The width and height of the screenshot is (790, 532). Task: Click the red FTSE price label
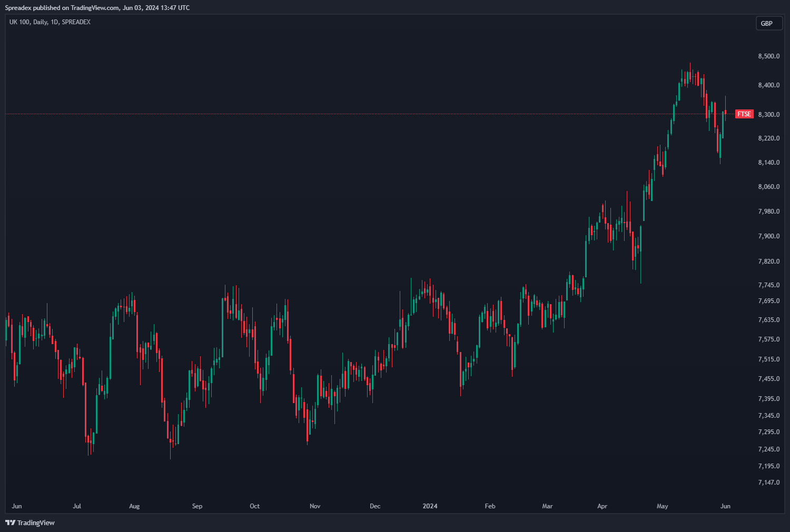click(744, 114)
